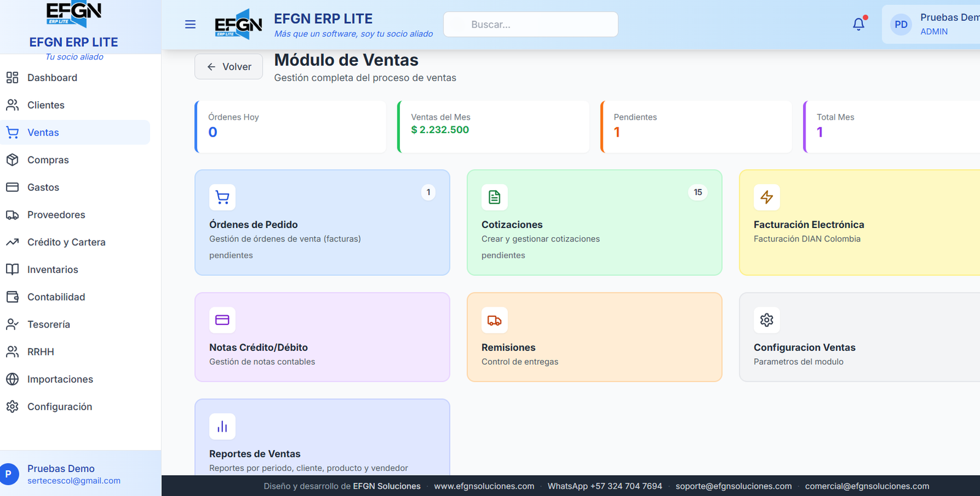
Task: Click Gastos label in sidebar
Action: point(43,187)
